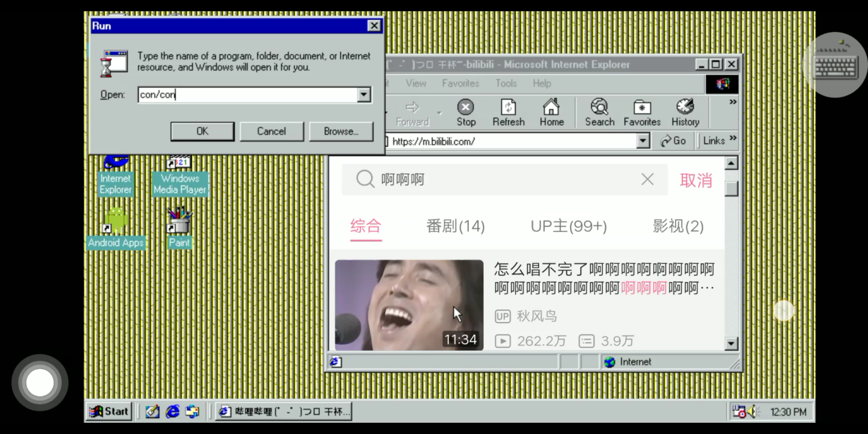The height and width of the screenshot is (434, 868).
Task: Open the Tools menu
Action: [506, 83]
